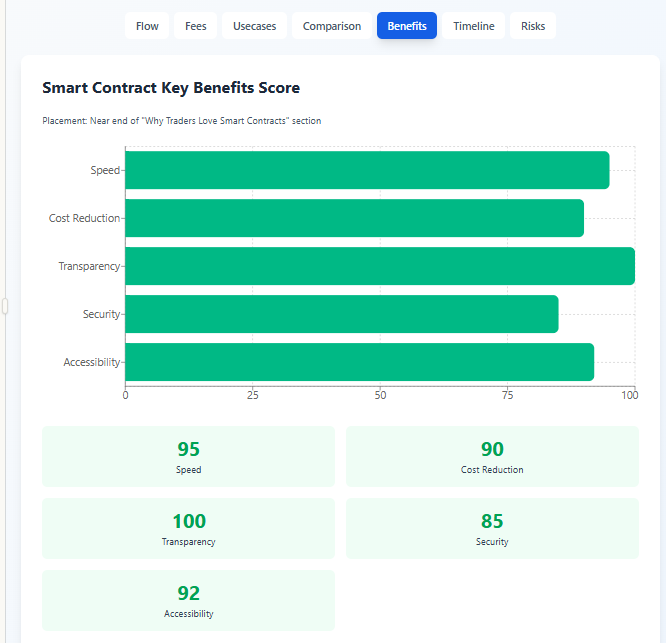Switch to the Risks tab
This screenshot has width=666, height=643.
pyautogui.click(x=533, y=26)
